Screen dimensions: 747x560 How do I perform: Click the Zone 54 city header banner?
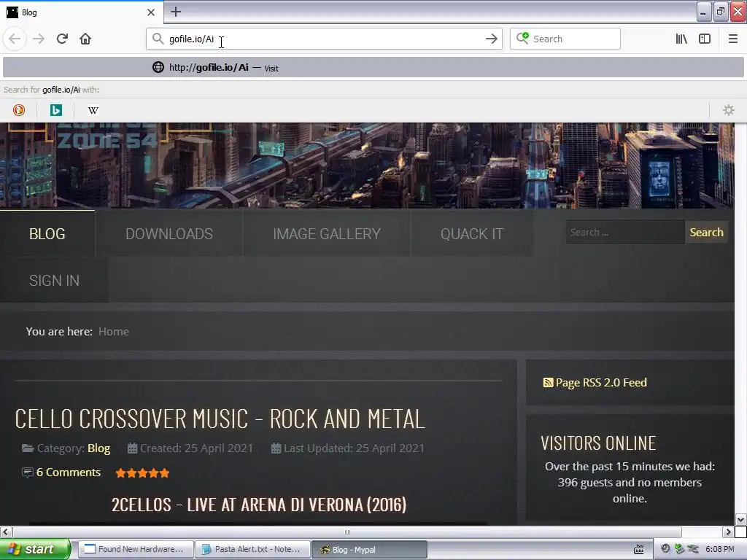pyautogui.click(x=367, y=166)
